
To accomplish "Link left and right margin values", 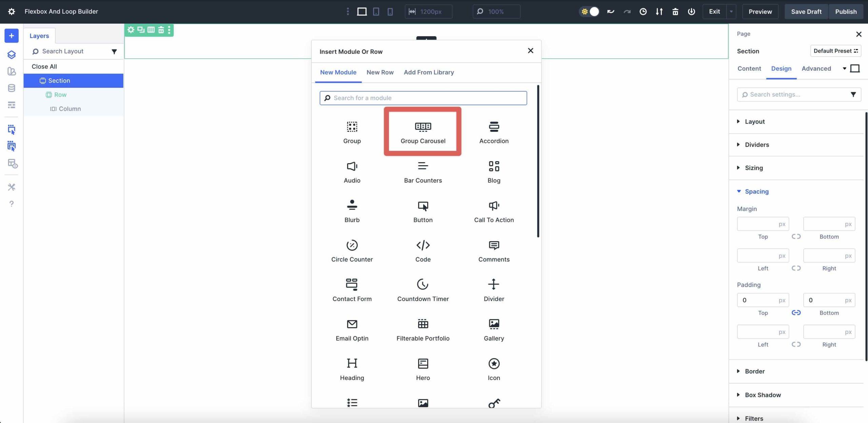I will (796, 268).
